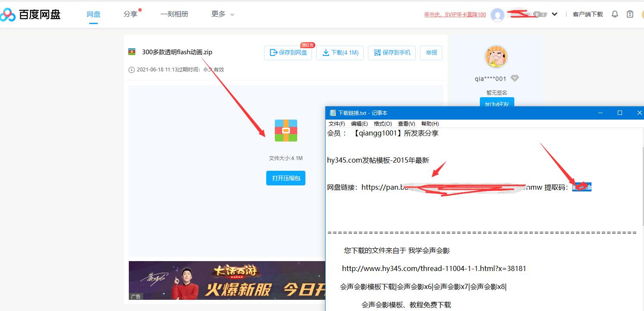
Task: Select the 300多款透明flash动画.zip file name
Action: (x=177, y=52)
